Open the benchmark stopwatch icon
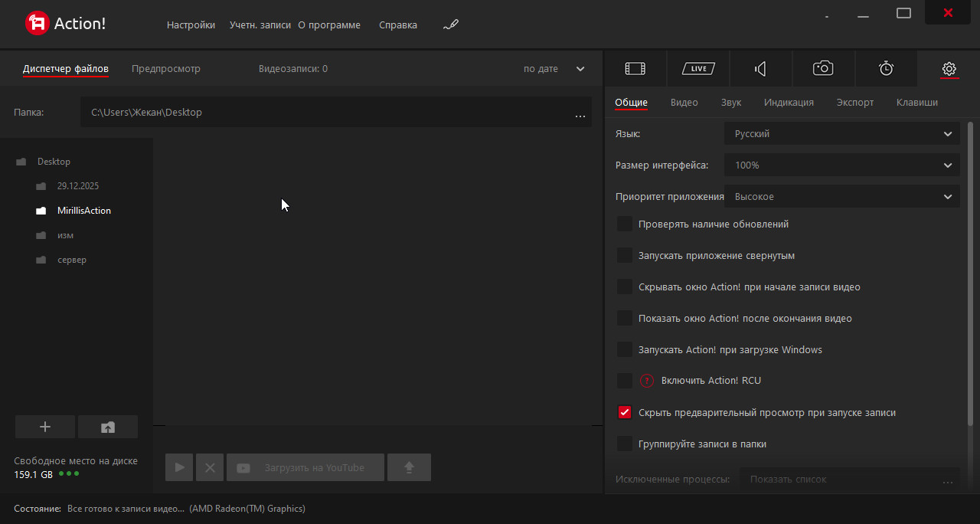This screenshot has height=524, width=980. click(886, 69)
